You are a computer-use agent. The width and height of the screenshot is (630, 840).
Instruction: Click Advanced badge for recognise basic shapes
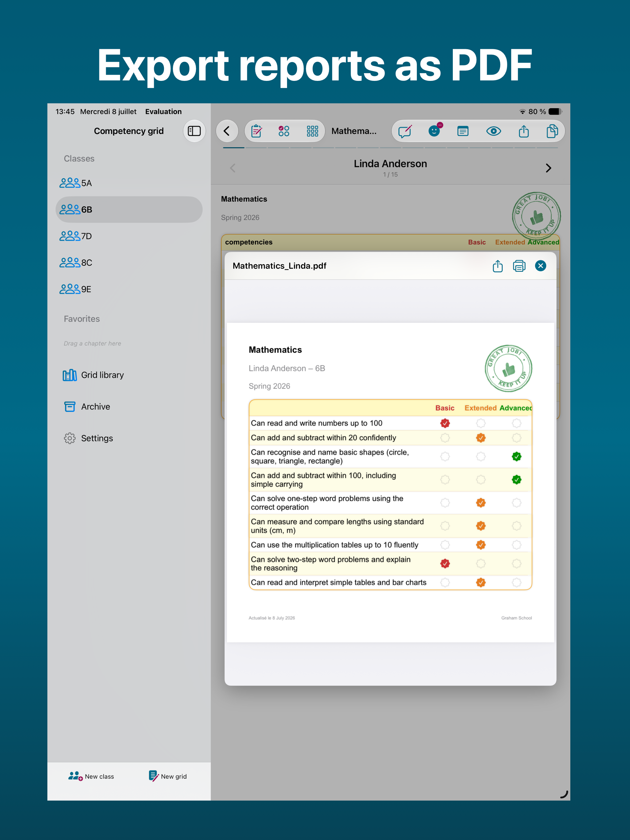coord(516,457)
